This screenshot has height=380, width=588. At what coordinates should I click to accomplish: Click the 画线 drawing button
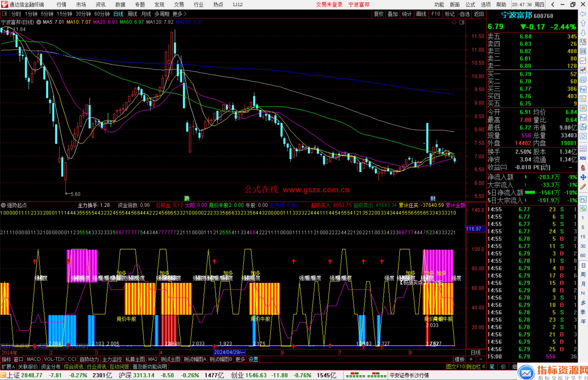[421, 14]
